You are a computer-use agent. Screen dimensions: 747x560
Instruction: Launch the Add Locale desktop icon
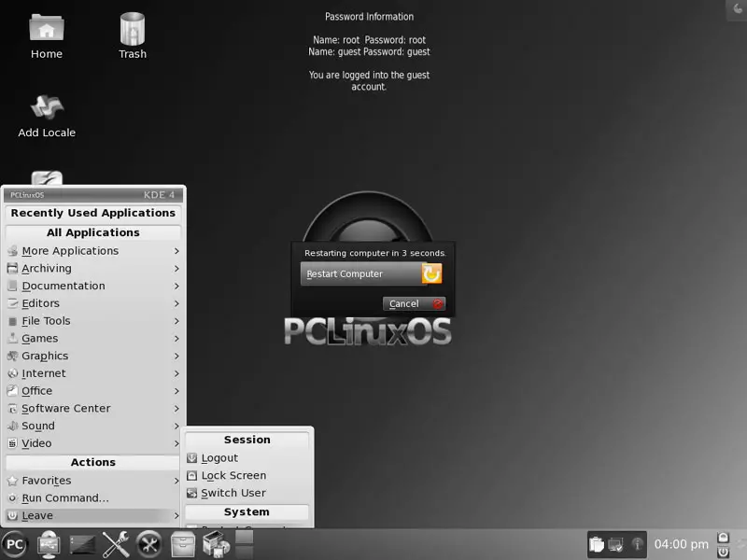46,106
